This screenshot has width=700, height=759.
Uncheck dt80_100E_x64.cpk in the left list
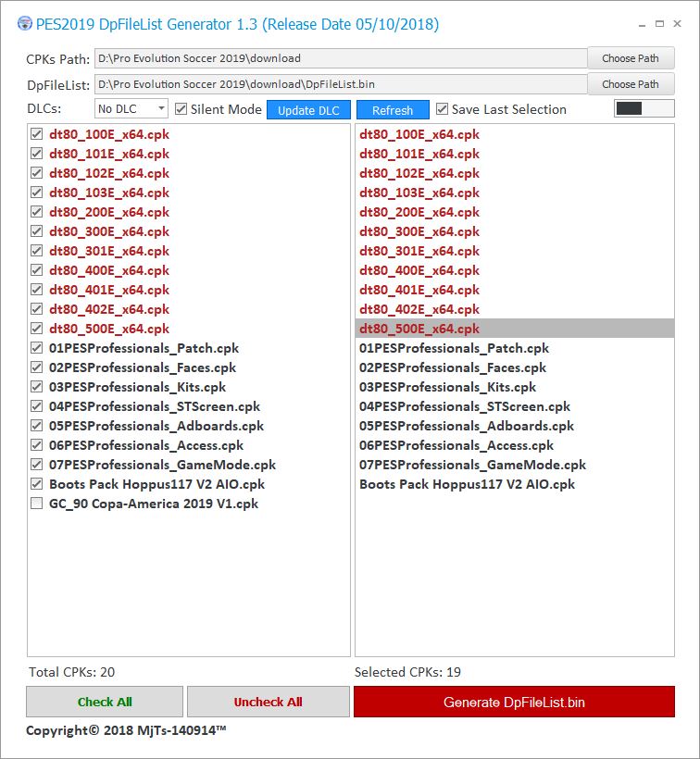coord(37,134)
